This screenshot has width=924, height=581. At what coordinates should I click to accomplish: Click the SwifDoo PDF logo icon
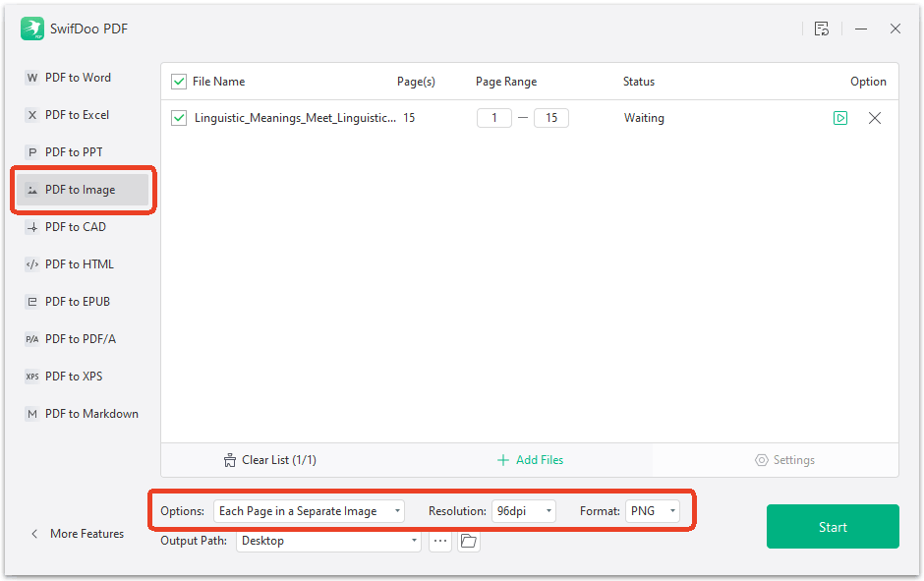coord(32,29)
